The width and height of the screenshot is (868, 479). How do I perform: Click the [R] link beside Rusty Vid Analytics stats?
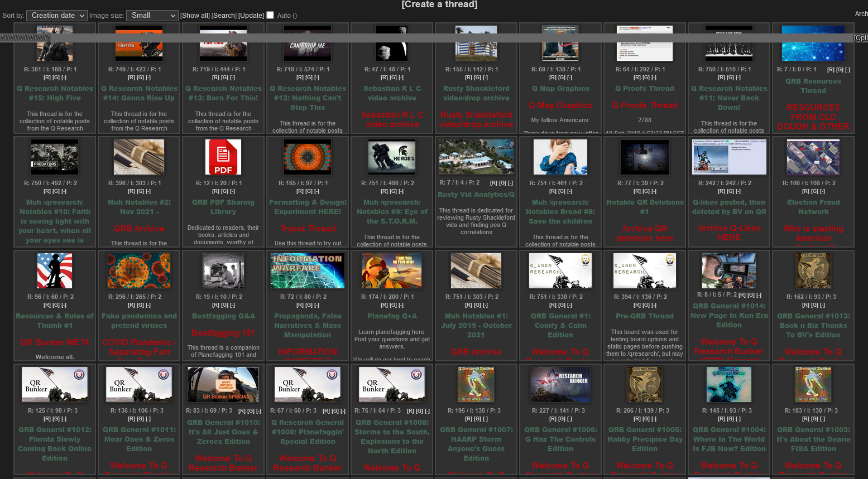click(494, 183)
